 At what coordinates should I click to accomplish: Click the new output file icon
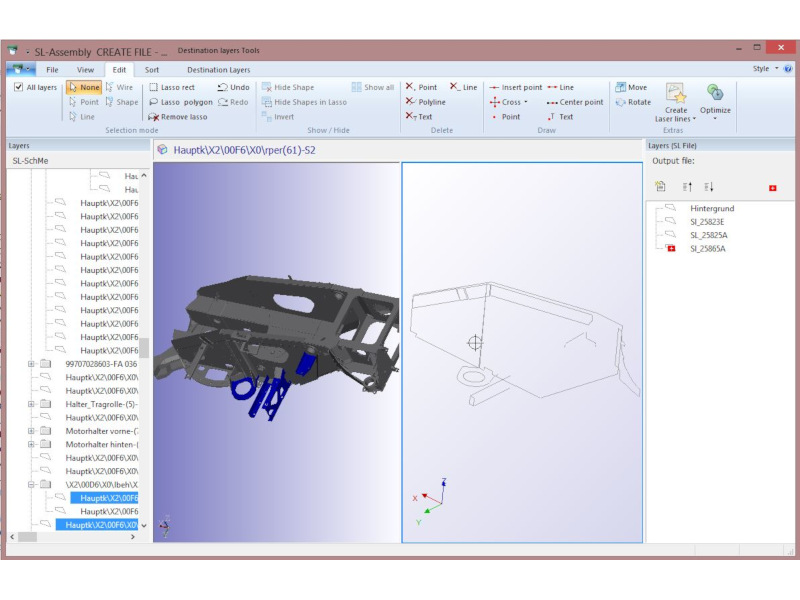coord(660,186)
